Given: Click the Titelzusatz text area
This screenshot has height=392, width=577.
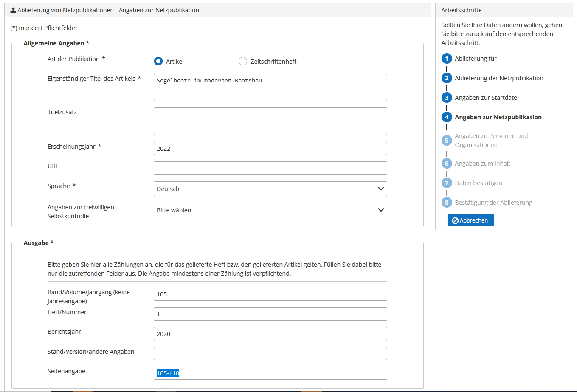Looking at the screenshot, I should point(270,121).
